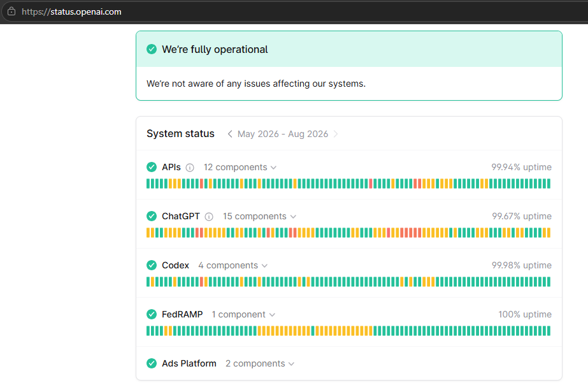Image resolution: width=588 pixels, height=385 pixels.
Task: Expand ChatGPT 15 components dropdown
Action: tap(259, 217)
